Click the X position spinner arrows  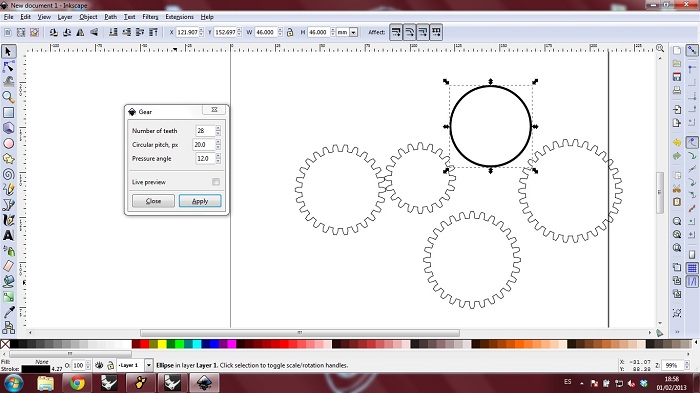[x=201, y=32]
